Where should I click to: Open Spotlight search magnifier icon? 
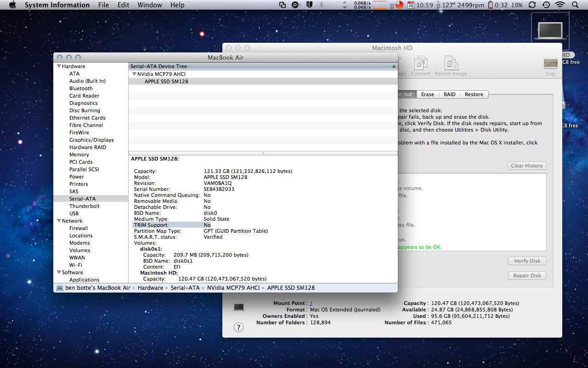[575, 5]
